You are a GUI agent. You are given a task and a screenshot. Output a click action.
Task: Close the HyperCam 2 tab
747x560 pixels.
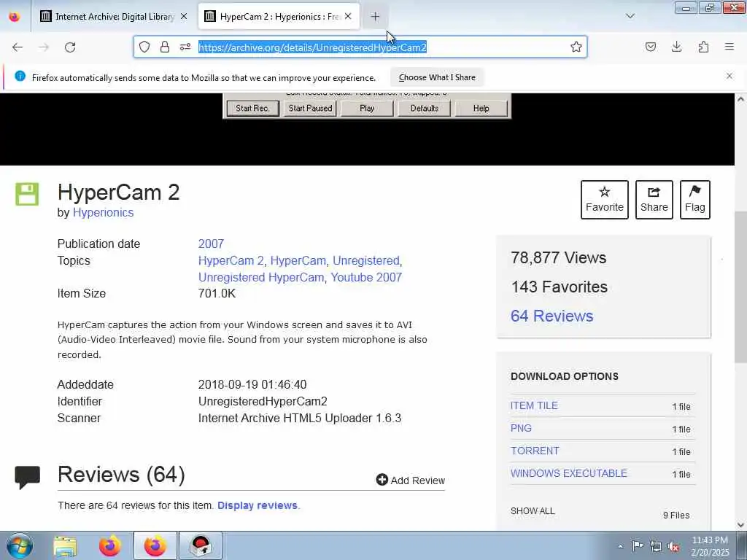point(348,16)
